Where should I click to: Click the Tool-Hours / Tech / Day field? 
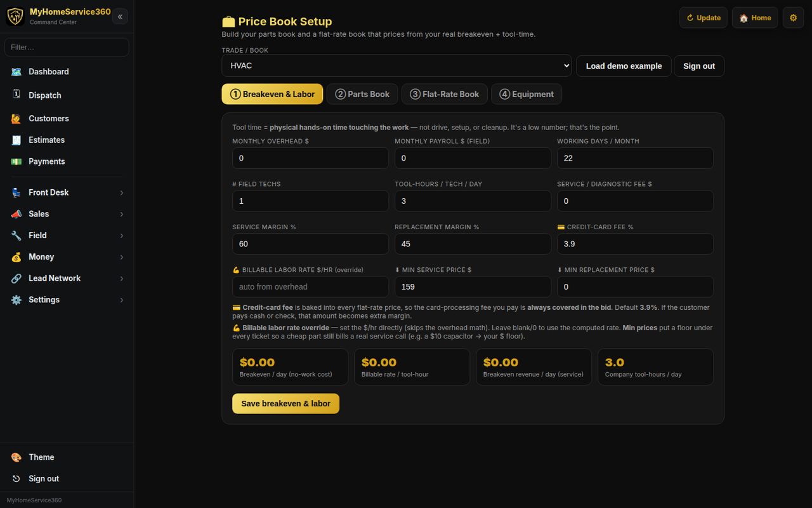473,201
